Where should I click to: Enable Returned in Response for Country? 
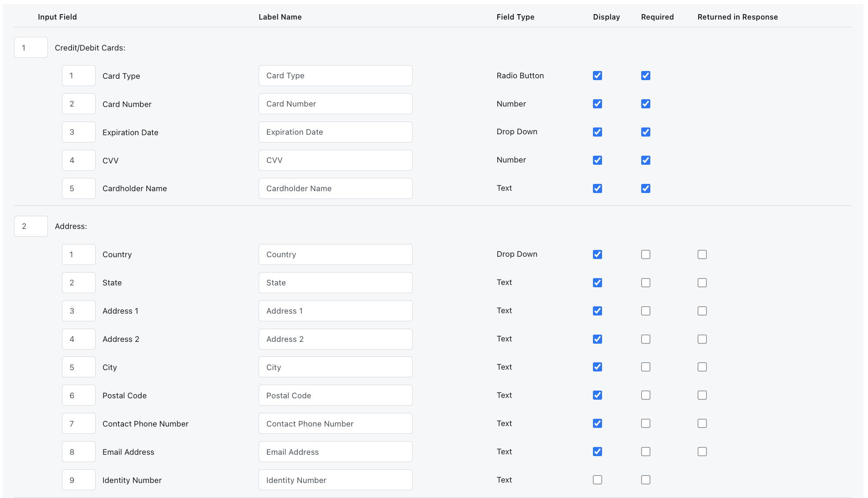pyautogui.click(x=702, y=254)
